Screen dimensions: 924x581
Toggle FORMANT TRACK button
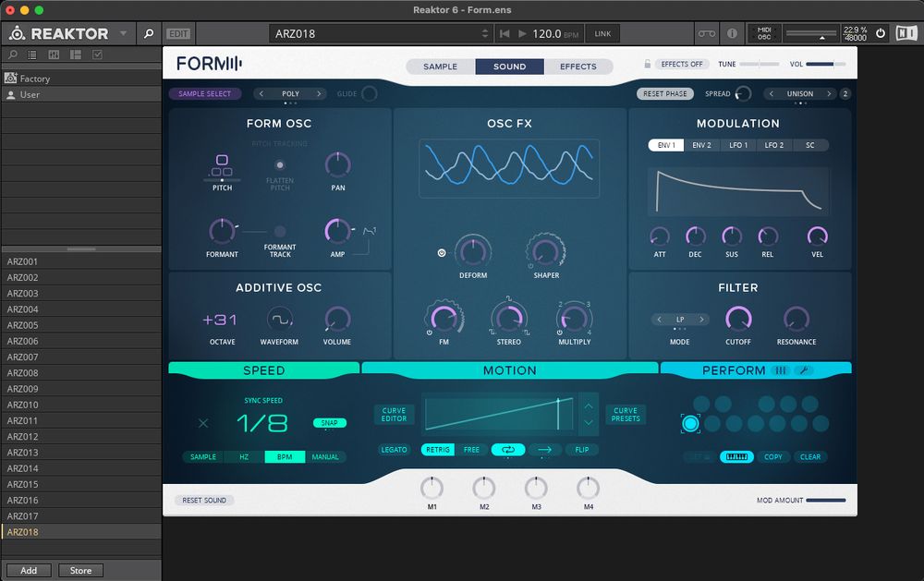[x=280, y=232]
